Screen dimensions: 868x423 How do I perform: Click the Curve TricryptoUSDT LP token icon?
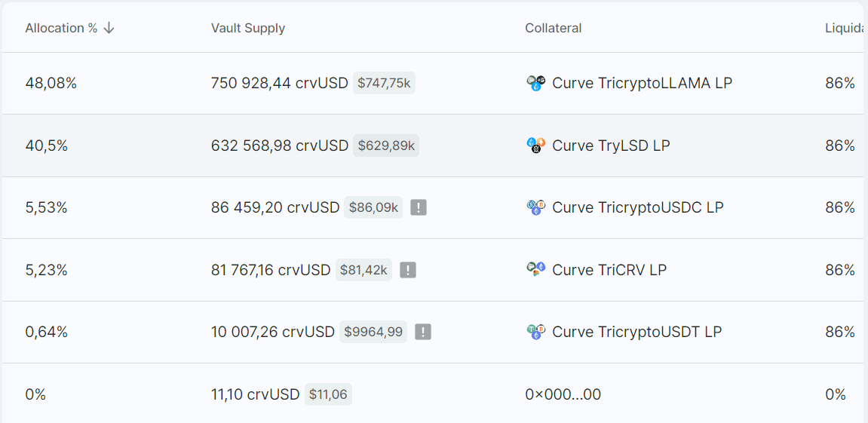point(535,332)
